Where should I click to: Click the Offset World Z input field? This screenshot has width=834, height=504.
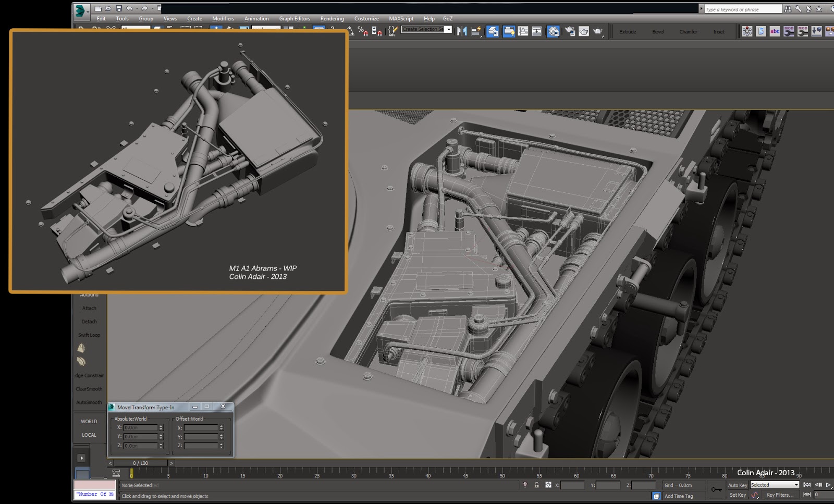pos(201,446)
